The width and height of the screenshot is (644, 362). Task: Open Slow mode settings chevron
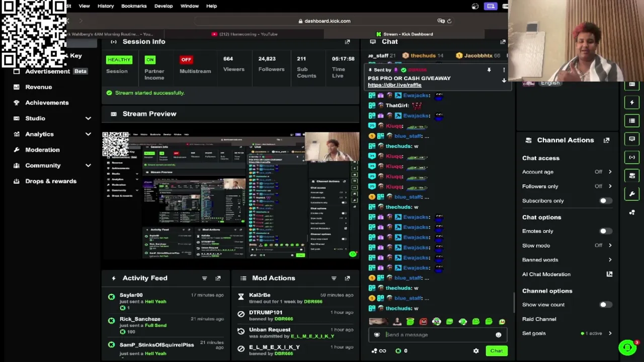click(x=610, y=245)
